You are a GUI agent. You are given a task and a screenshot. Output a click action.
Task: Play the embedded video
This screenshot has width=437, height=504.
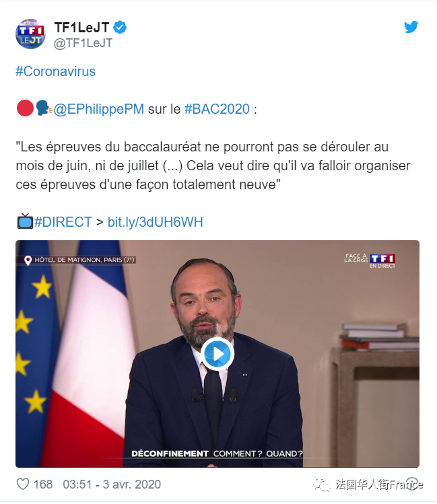point(217,354)
